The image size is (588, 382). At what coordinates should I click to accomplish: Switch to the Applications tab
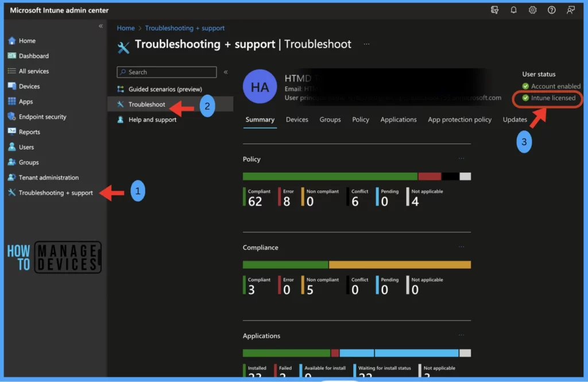(x=399, y=119)
